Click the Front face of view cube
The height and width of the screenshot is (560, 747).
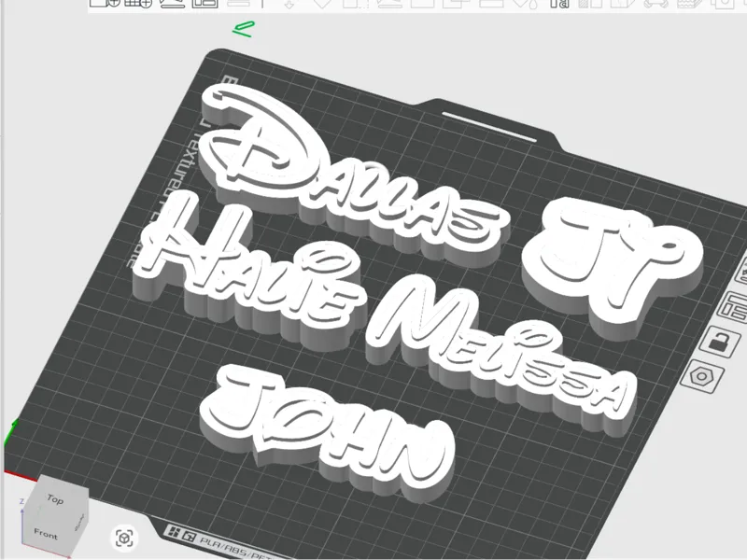(x=45, y=534)
